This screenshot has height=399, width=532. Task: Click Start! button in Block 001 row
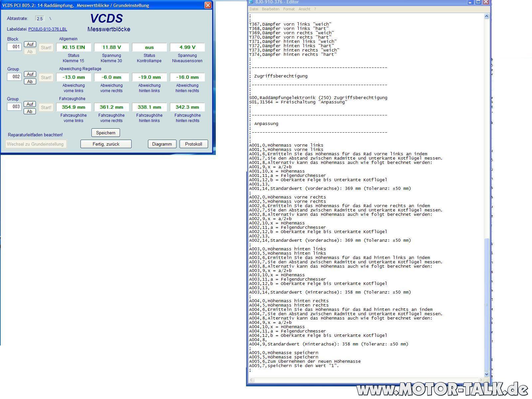coord(46,48)
